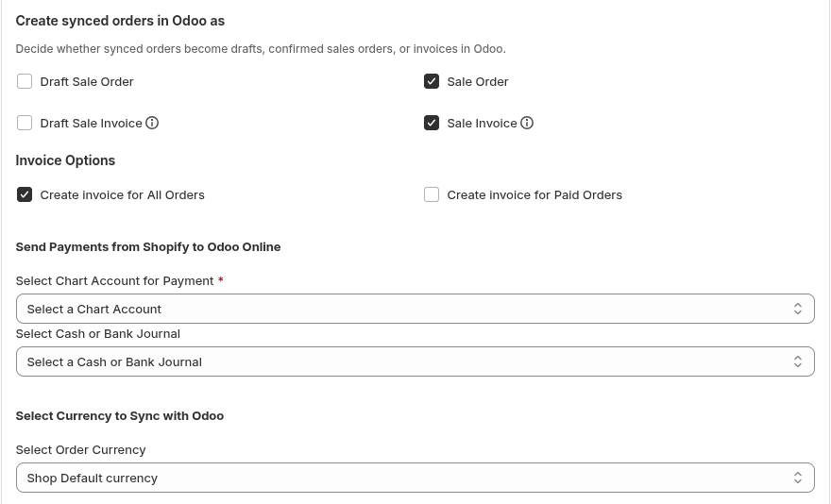
Task: Enable the Draft Sale Order checkbox
Action: (x=25, y=81)
